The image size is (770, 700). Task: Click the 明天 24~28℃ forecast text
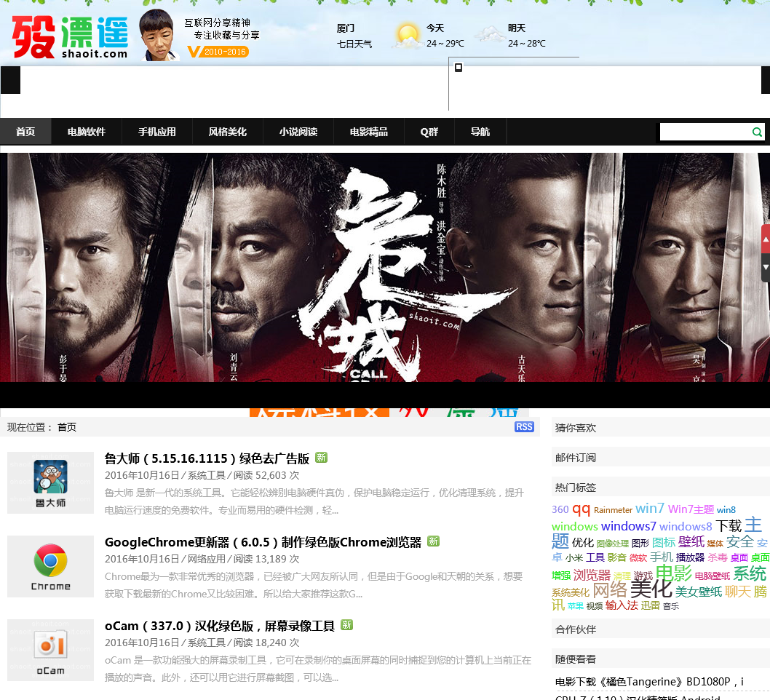[526, 36]
